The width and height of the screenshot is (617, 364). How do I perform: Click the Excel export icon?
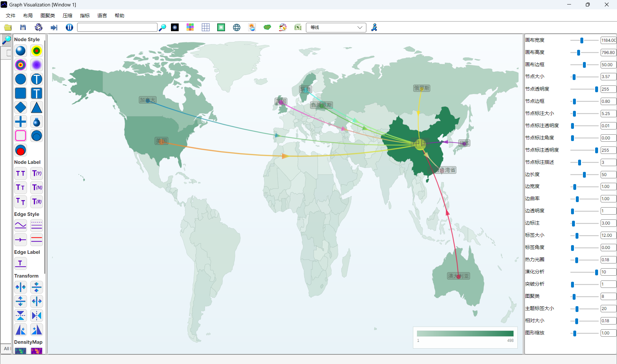[298, 28]
